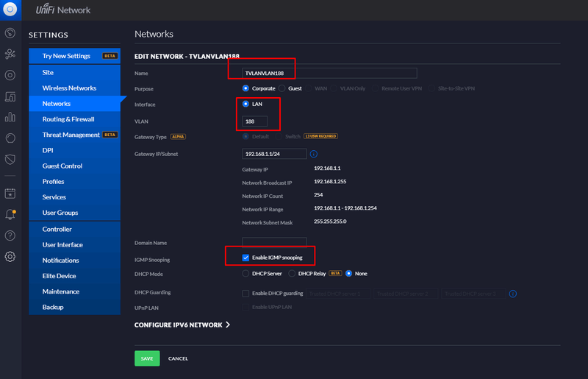The image size is (588, 379).
Task: Open the UniFi dashboard icon
Action: (x=10, y=33)
